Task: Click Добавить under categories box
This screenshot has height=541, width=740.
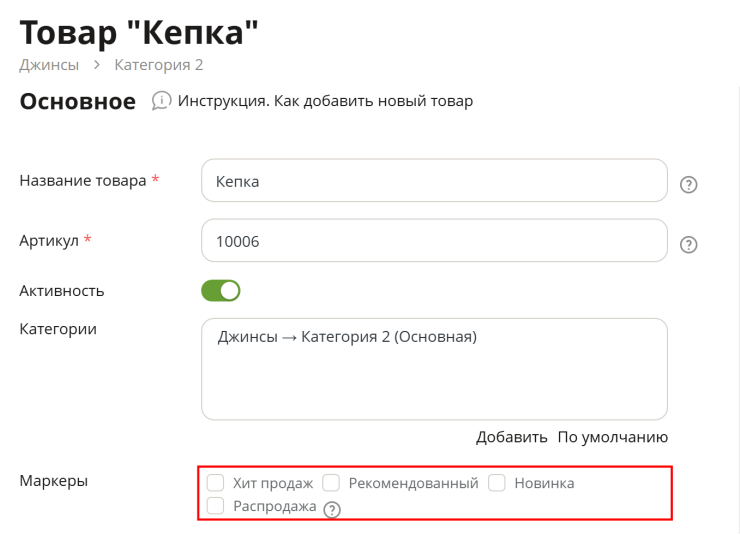Action: click(511, 437)
